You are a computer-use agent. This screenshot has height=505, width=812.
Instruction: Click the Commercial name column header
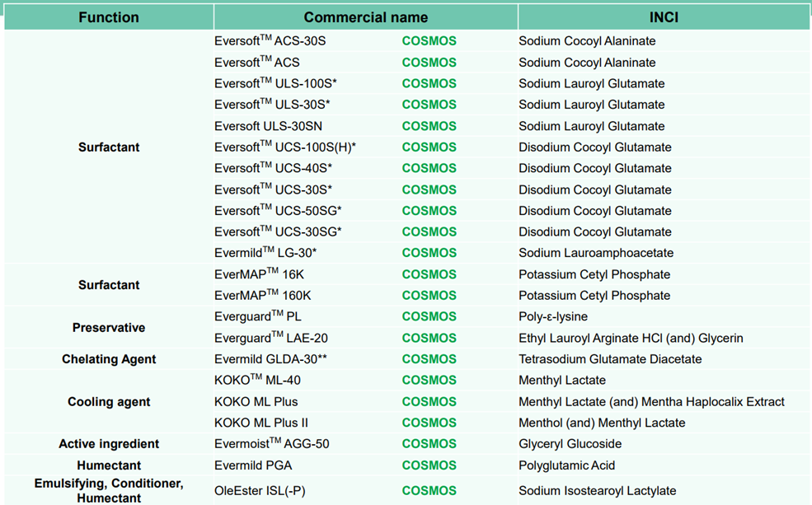point(365,17)
